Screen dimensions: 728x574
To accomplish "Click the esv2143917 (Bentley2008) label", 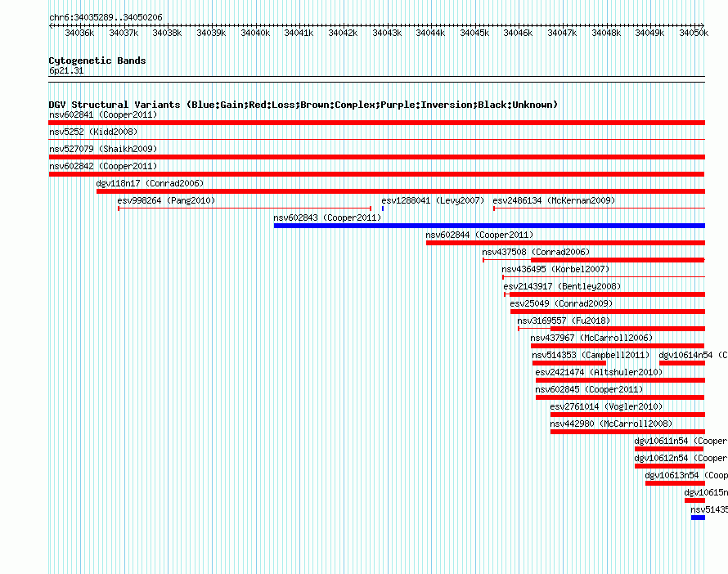I will tap(562, 286).
